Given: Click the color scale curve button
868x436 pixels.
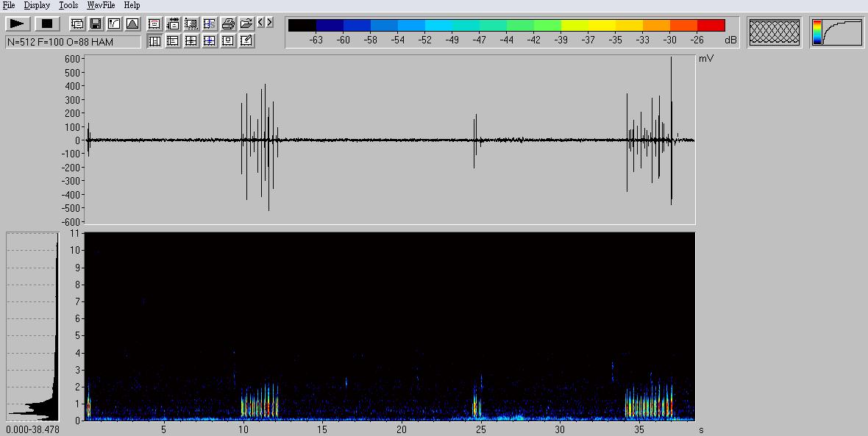Looking at the screenshot, I should [837, 32].
